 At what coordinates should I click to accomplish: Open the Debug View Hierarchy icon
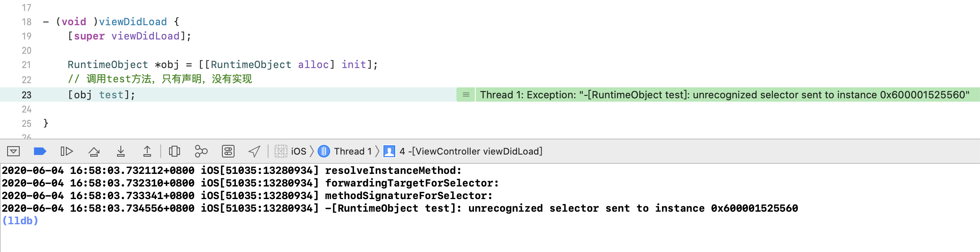point(175,151)
